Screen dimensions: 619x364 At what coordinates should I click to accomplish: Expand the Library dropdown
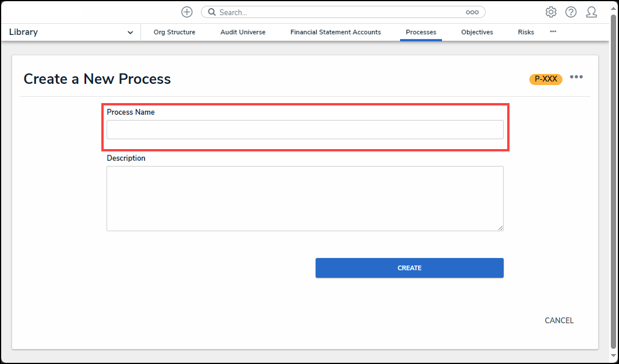pyautogui.click(x=130, y=33)
